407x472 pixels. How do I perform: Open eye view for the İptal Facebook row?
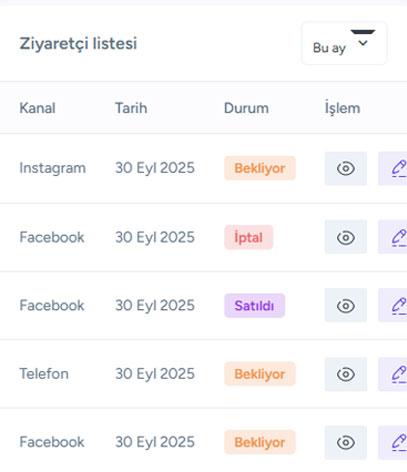pos(346,237)
